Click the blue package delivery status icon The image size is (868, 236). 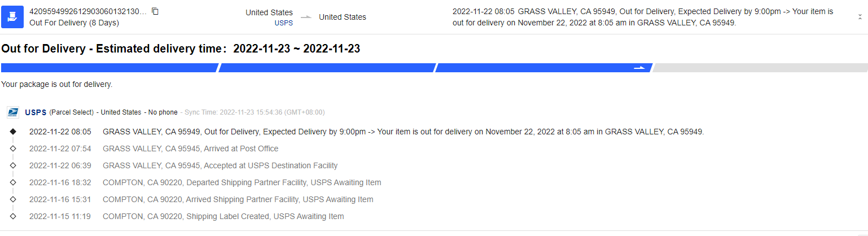12,17
